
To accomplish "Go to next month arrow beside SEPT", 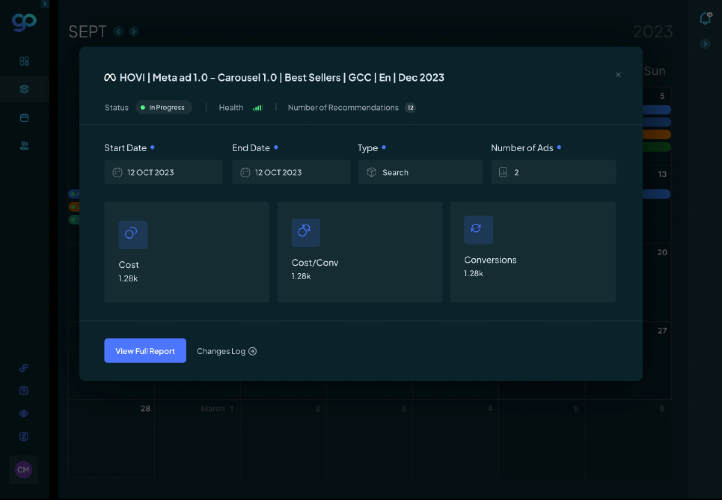I will click(x=134, y=32).
